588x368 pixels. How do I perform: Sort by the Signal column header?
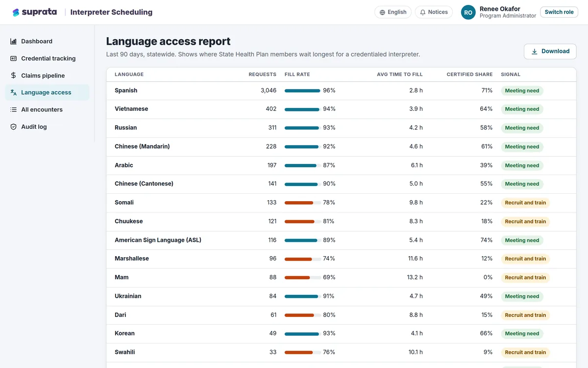511,75
